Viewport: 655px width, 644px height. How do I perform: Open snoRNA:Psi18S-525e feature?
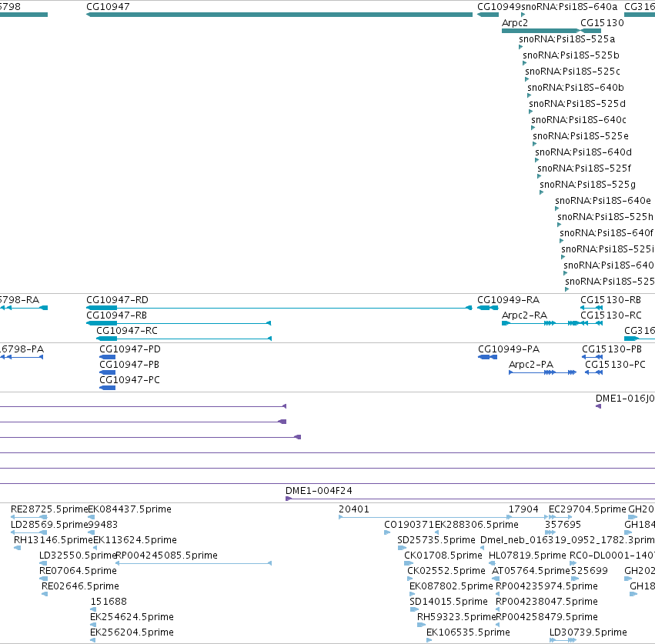580,136
